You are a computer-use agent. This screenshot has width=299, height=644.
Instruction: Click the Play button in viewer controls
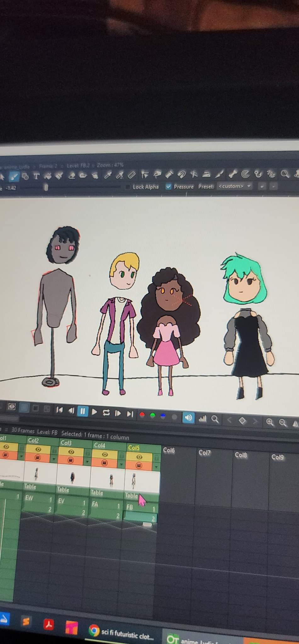point(94,412)
